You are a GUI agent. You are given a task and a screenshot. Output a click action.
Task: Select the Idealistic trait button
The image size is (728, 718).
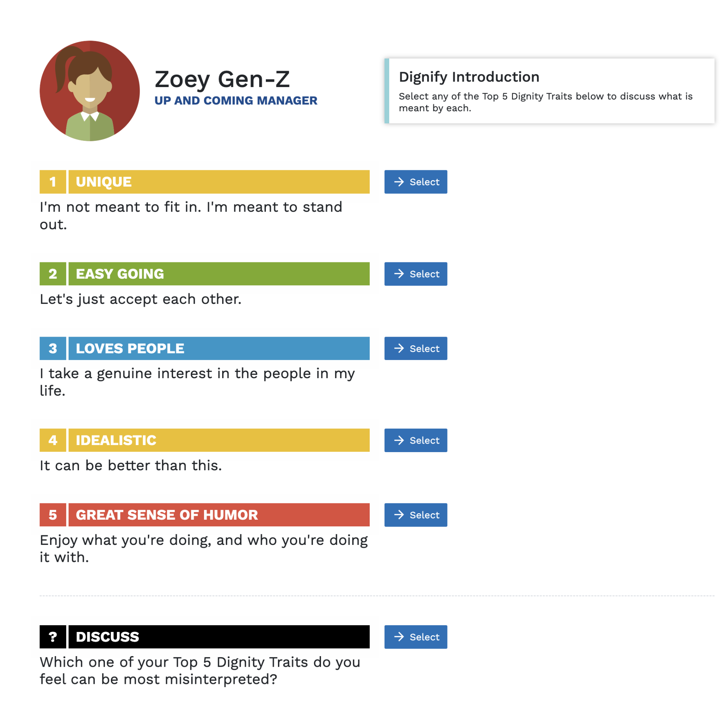click(415, 440)
